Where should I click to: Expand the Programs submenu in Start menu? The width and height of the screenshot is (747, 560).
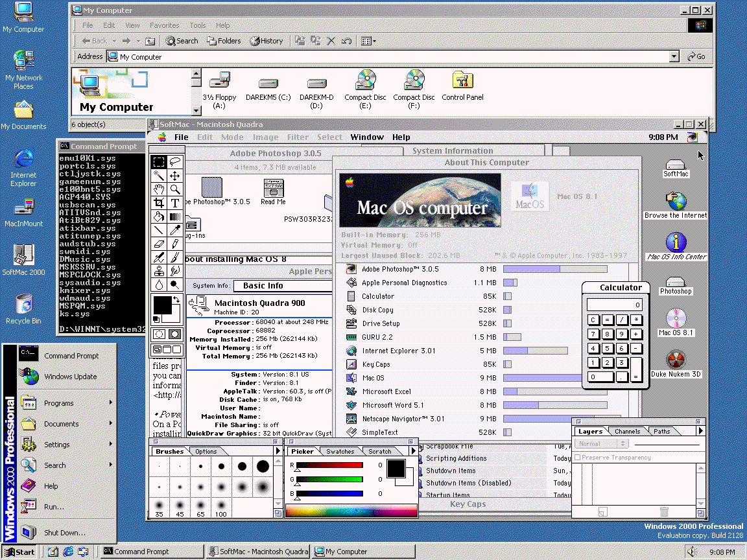(58, 403)
